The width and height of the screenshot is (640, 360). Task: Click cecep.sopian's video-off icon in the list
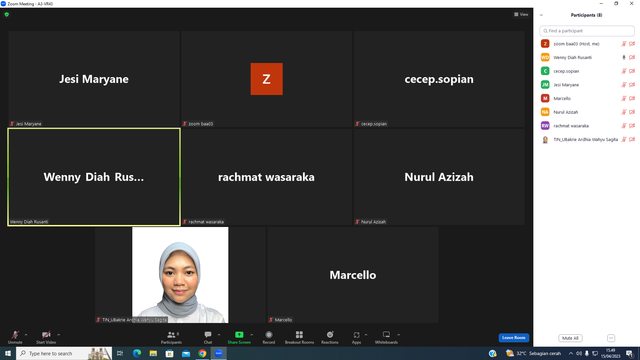click(632, 71)
